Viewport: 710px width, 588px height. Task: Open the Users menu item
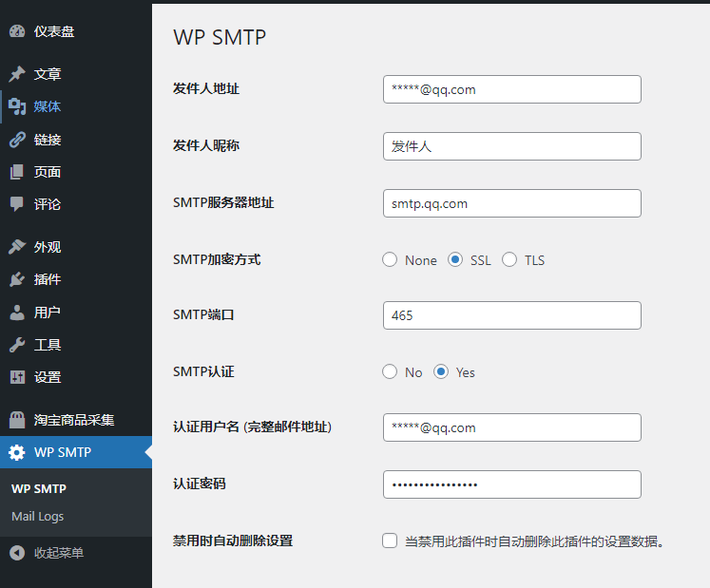click(48, 313)
